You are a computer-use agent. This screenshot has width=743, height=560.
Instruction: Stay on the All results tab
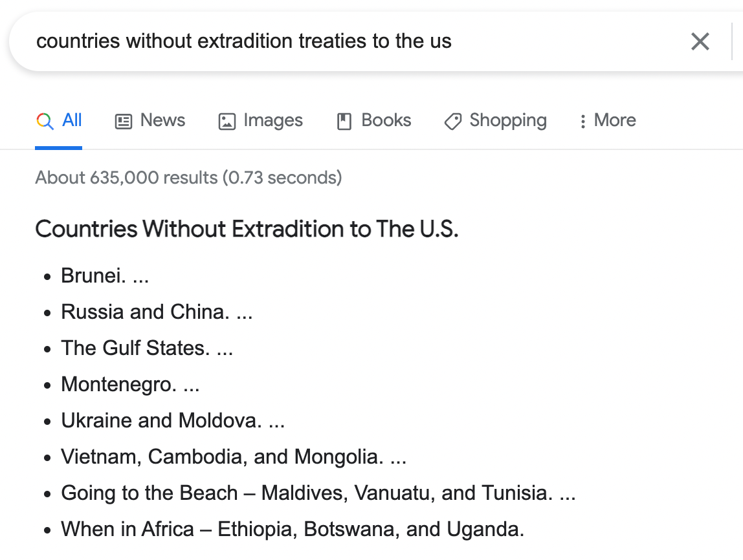click(x=70, y=120)
